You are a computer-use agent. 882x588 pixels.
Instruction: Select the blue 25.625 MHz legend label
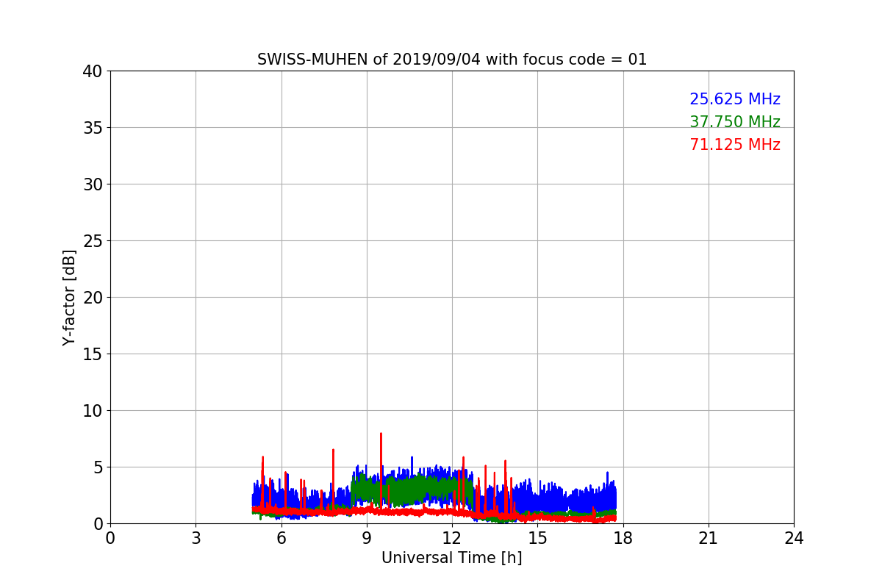[735, 99]
